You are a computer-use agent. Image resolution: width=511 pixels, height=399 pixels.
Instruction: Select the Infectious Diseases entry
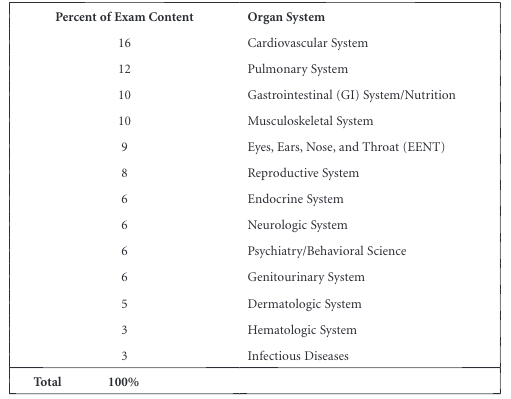point(298,356)
